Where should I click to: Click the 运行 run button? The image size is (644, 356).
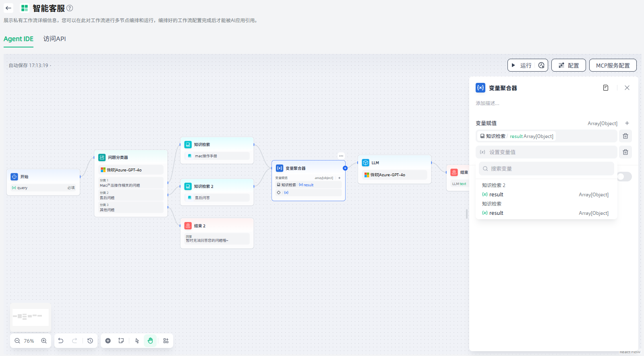click(x=522, y=65)
